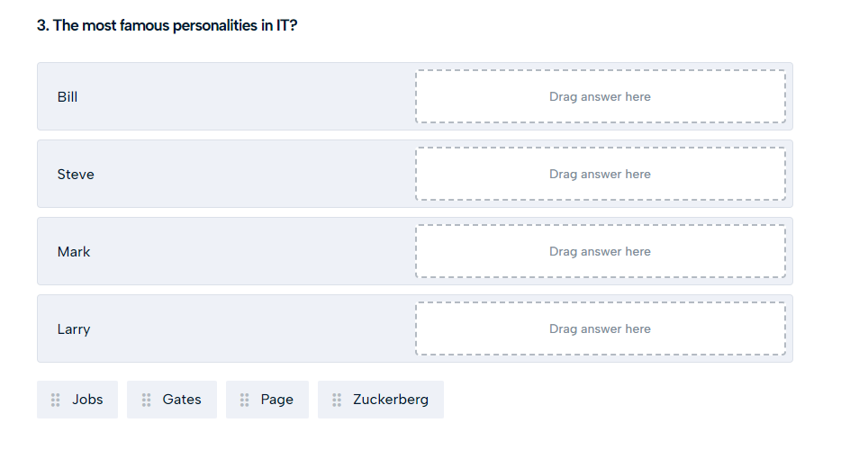Click the drag handle on Gates

point(146,400)
